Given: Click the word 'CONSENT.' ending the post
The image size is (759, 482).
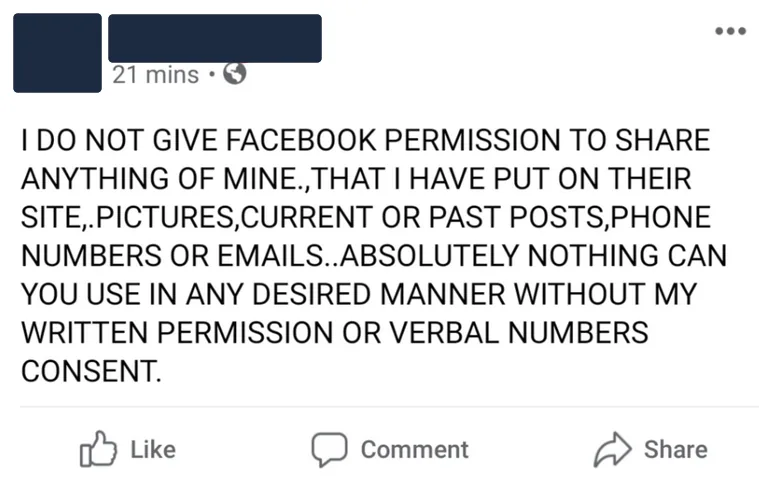Looking at the screenshot, I should tap(89, 370).
